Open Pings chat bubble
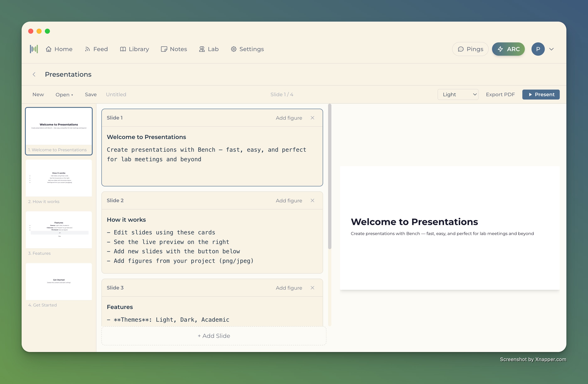 click(x=470, y=49)
